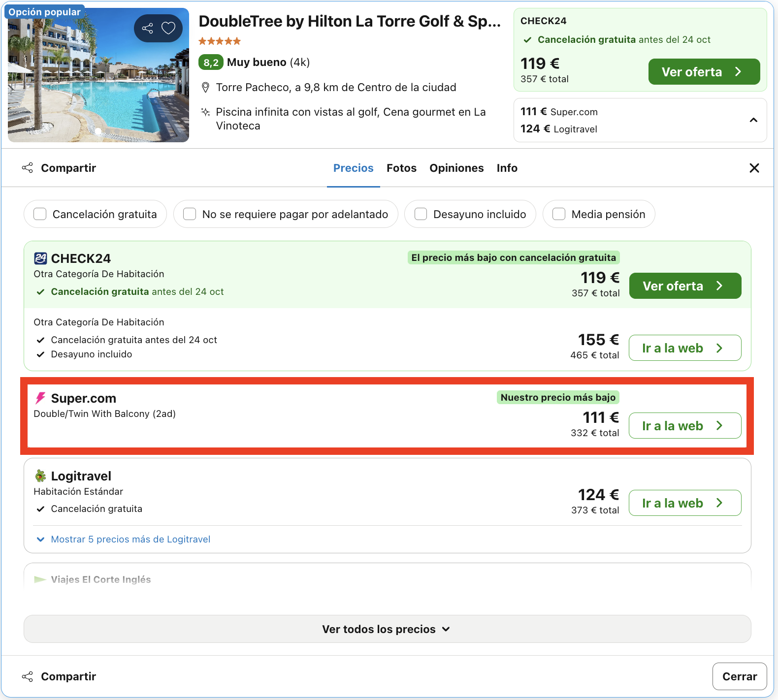778x700 pixels.
Task: Click the location pin icon beside Torre Pacheco
Action: [x=206, y=88]
